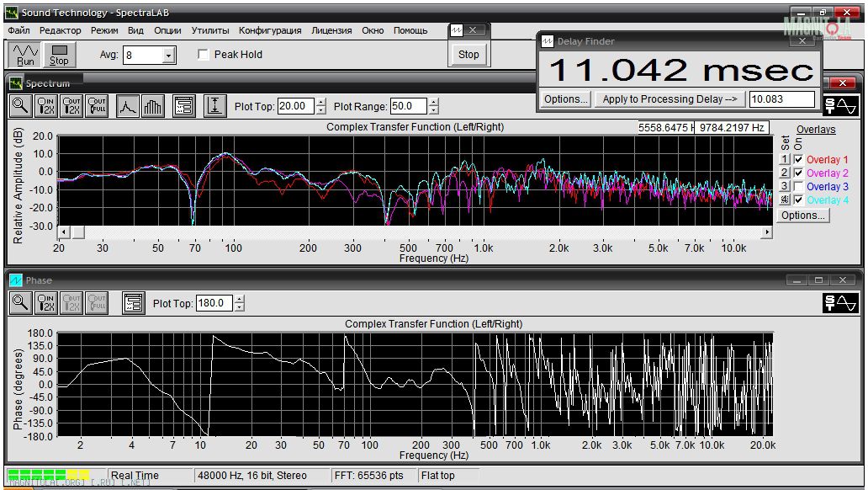The image size is (868, 490).
Task: Open the Утилиты menu
Action: [x=210, y=30]
